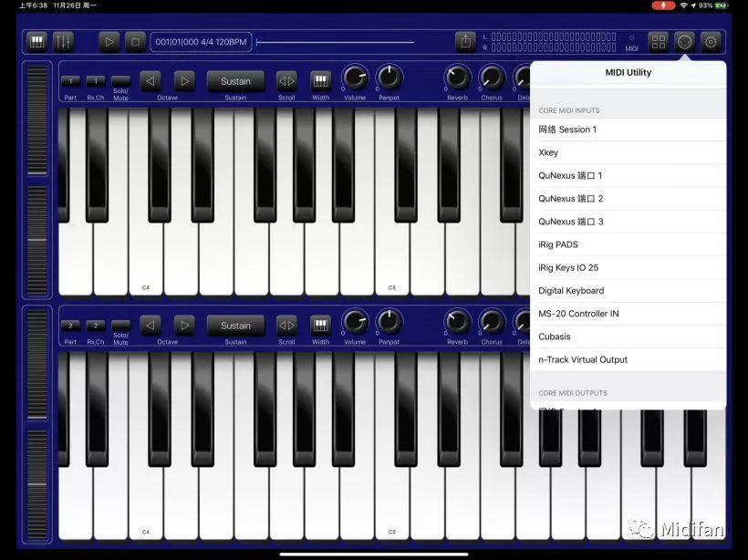Shift part 1 octave up
The height and width of the screenshot is (560, 748).
coord(184,81)
